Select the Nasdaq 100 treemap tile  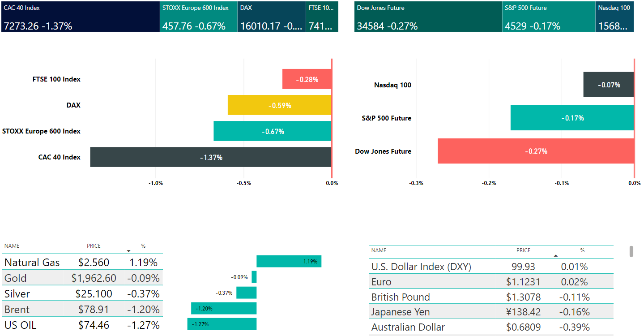click(x=615, y=17)
